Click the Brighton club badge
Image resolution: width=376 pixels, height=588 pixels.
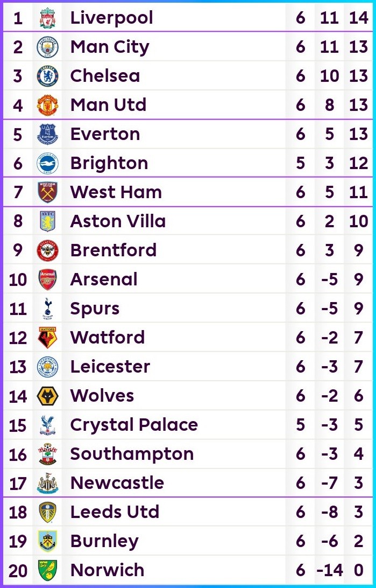coord(47,164)
